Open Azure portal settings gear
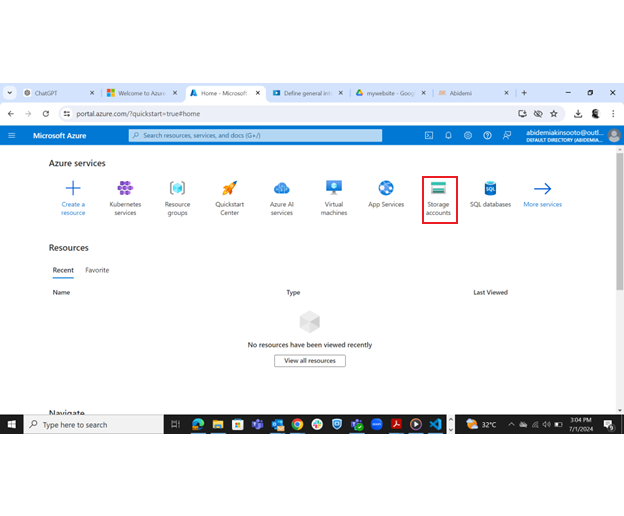 (468, 136)
